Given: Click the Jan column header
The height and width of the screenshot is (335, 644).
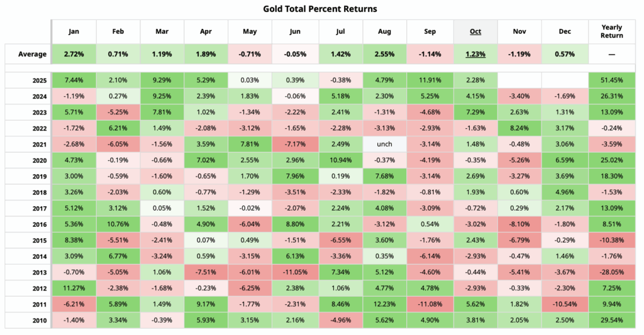Looking at the screenshot, I should (x=74, y=31).
